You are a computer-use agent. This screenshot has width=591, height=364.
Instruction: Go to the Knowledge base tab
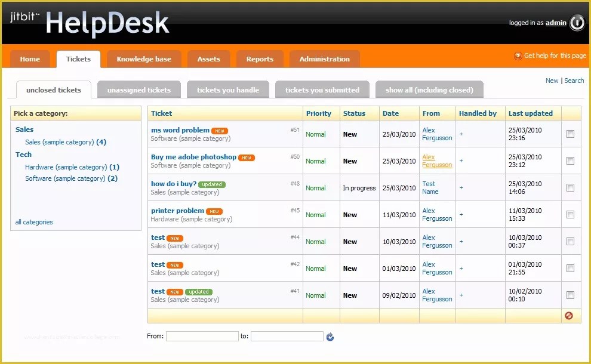144,59
